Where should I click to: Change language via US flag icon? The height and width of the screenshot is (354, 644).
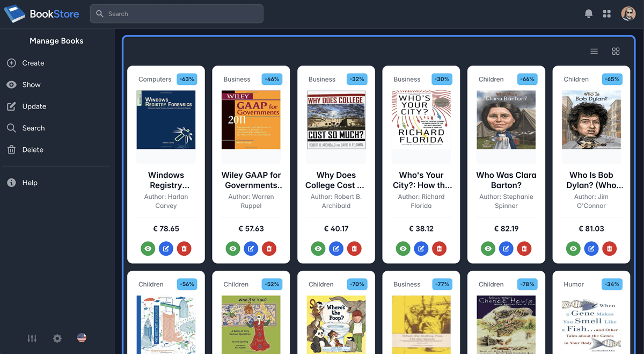pos(82,338)
